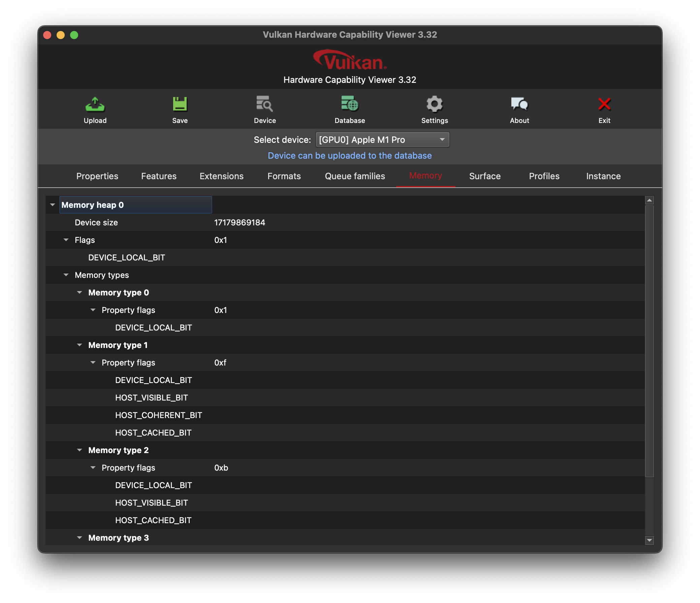Viewport: 700px width, 603px height.
Task: Click the Vulkan logo in the header
Action: [x=350, y=59]
